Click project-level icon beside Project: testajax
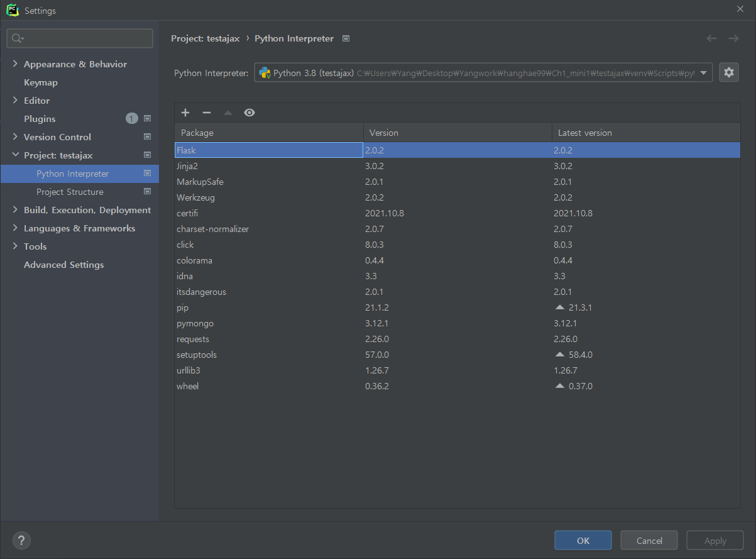Viewport: 756px width, 559px height. click(148, 155)
